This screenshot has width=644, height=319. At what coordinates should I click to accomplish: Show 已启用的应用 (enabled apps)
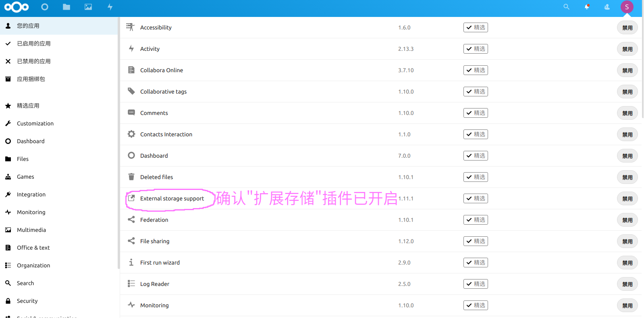pos(59,44)
